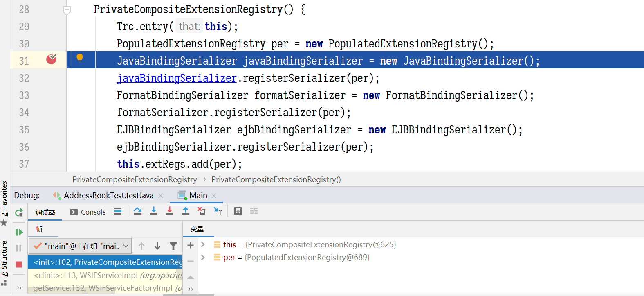Toggle the frames filter funnel icon
This screenshot has height=296, width=644.
173,246
